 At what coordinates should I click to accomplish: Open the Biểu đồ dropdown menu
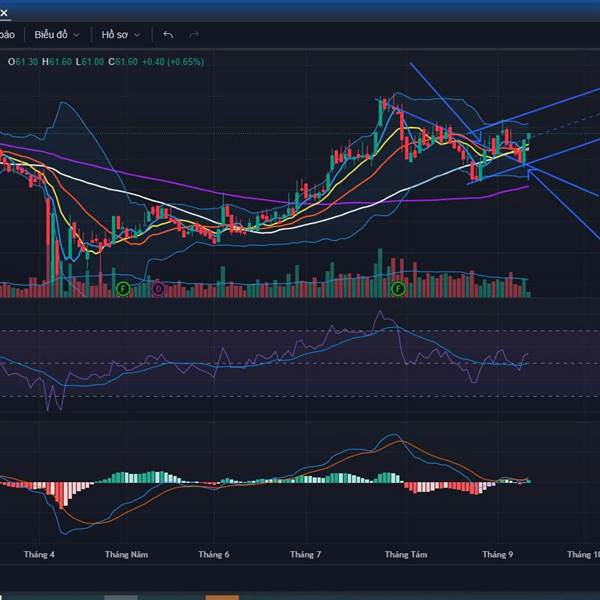click(56, 35)
